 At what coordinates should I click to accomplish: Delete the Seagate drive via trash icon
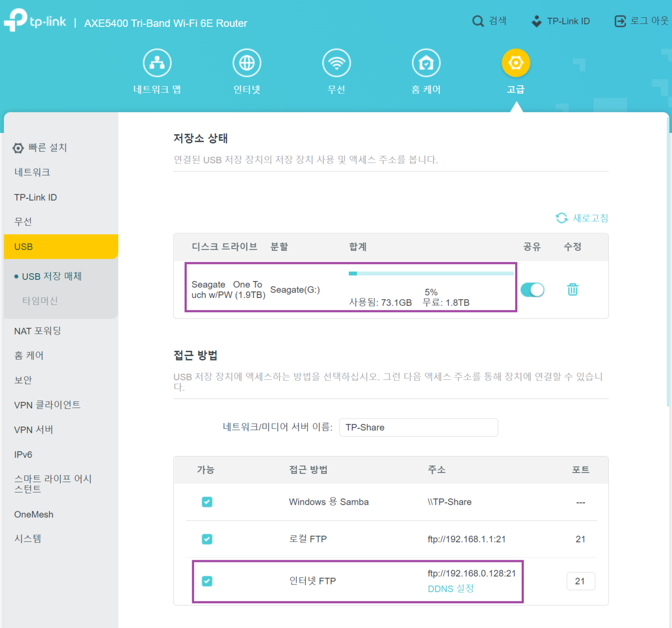point(572,290)
